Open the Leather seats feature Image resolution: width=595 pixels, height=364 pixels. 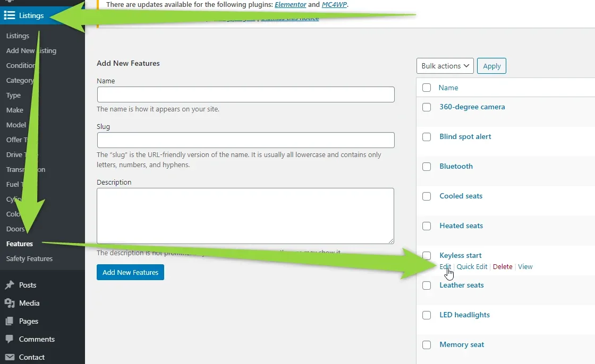point(462,285)
